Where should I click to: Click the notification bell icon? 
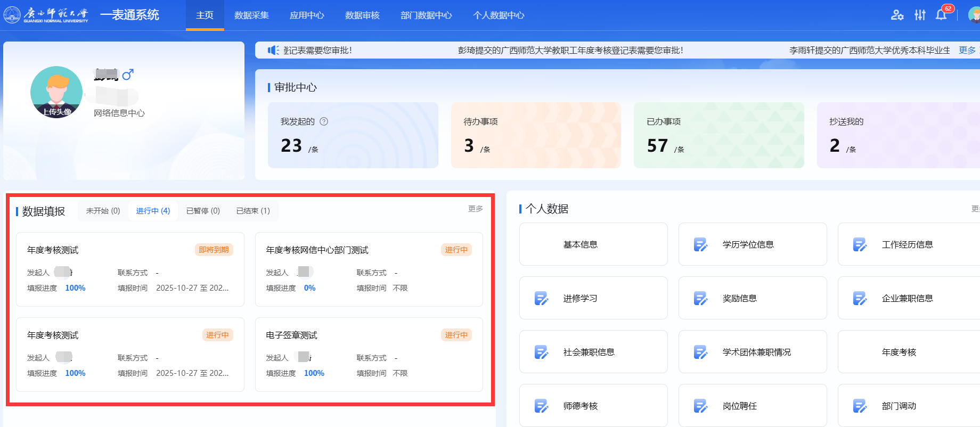[x=941, y=15]
